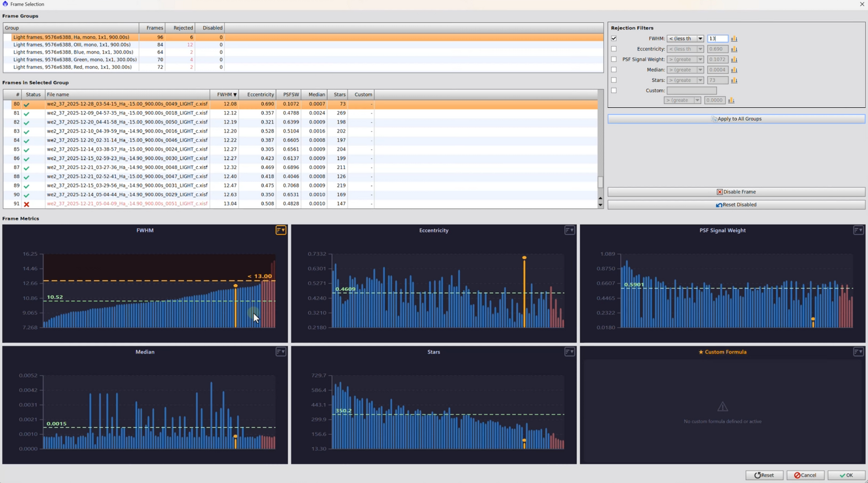
Task: Sort frames by the Stars column header
Action: [339, 94]
